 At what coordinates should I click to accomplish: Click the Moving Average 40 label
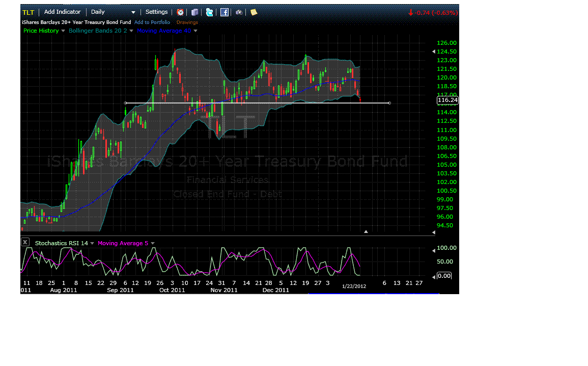(x=164, y=31)
